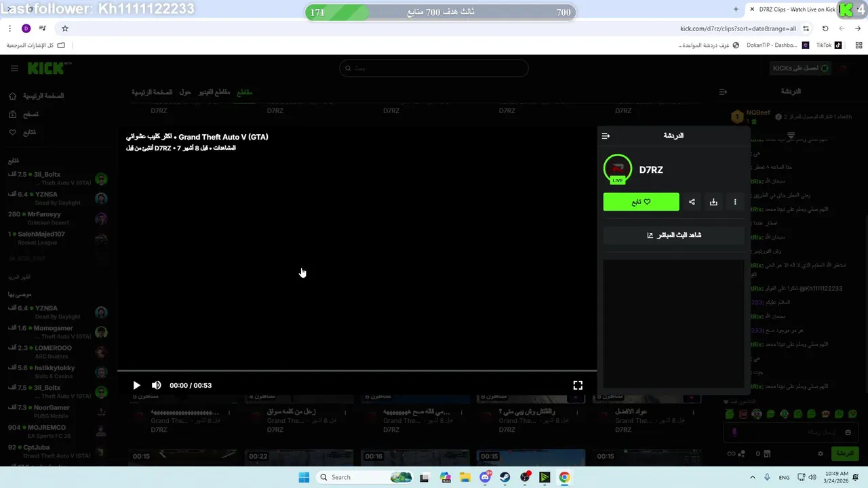Screen dimensions: 868x488
Task: Switch to the About channel tab
Action: (185, 92)
